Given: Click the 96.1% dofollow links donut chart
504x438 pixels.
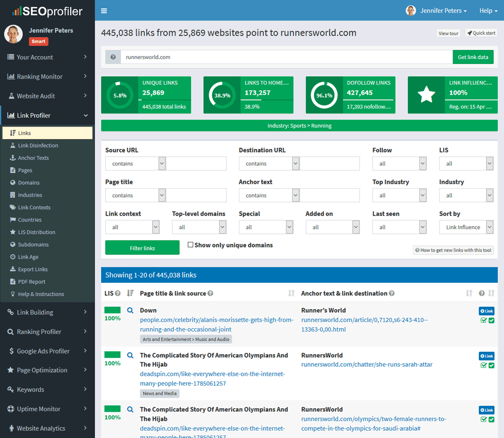Looking at the screenshot, I should [x=324, y=95].
